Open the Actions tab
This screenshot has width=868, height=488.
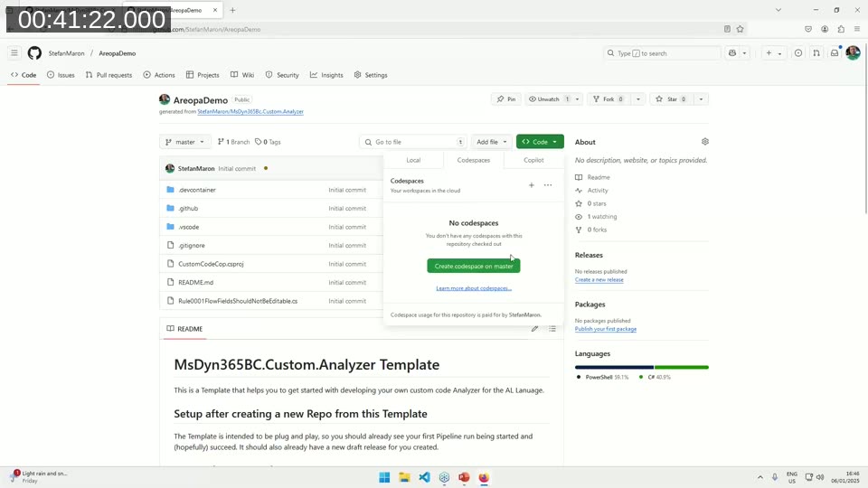(x=159, y=75)
